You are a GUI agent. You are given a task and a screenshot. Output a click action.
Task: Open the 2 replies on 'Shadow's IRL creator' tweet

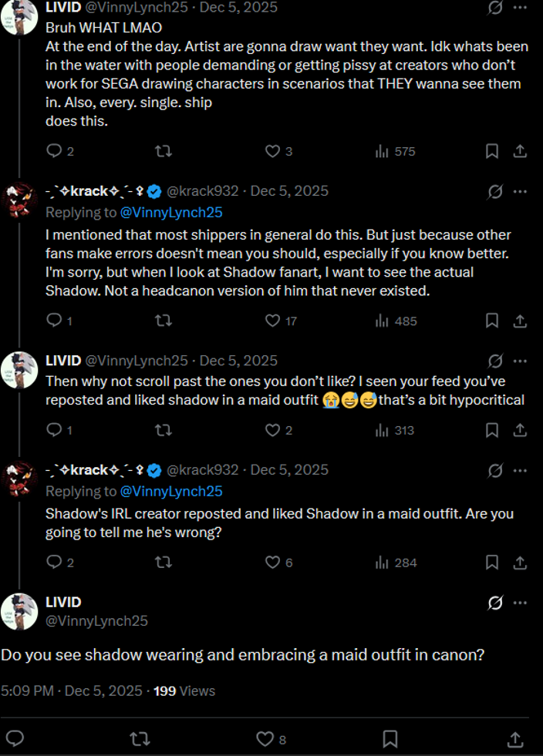[x=60, y=562]
